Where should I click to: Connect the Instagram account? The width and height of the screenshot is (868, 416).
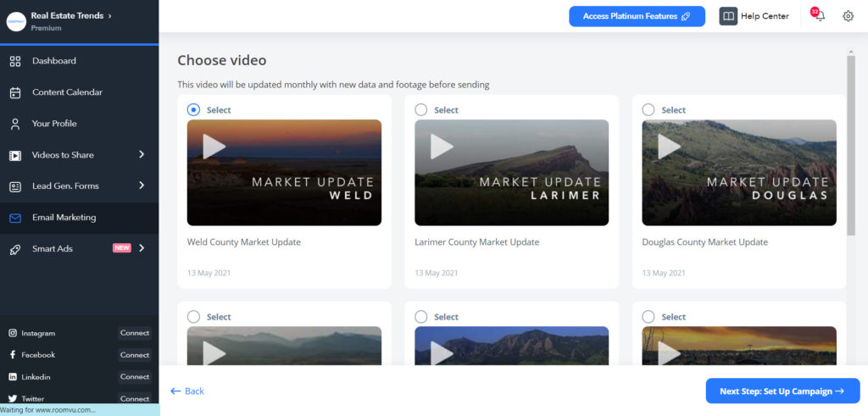(134, 333)
